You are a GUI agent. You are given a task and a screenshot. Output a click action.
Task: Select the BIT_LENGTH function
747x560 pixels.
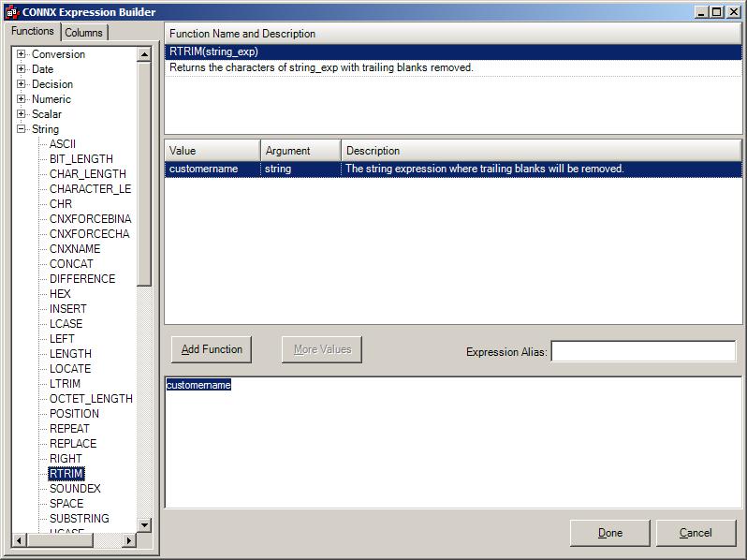[x=81, y=158]
